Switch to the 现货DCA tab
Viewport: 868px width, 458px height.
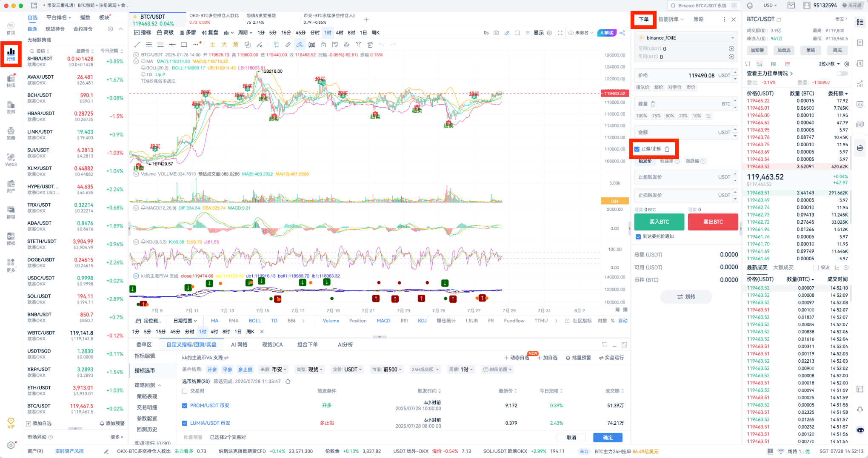point(272,344)
